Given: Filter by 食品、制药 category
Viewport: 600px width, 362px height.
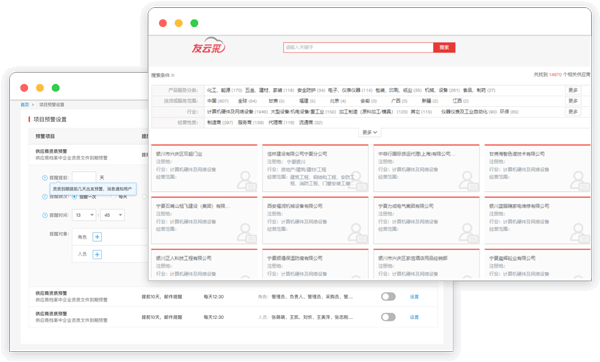Looking at the screenshot, I should click(x=479, y=90).
